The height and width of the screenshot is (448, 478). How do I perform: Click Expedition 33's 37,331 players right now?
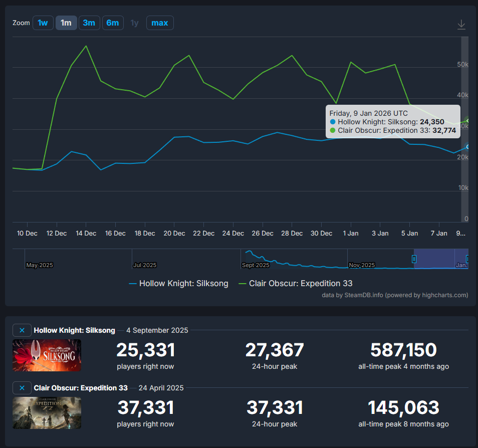(x=146, y=407)
